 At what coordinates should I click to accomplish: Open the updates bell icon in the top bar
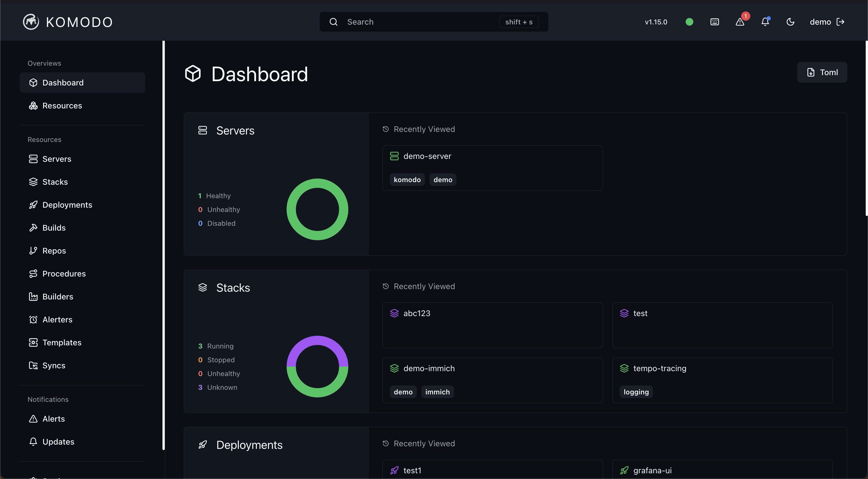coord(765,22)
